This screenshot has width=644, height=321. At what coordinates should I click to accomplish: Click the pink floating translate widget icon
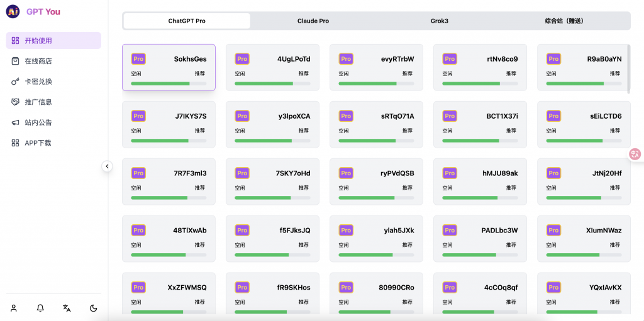(x=635, y=154)
